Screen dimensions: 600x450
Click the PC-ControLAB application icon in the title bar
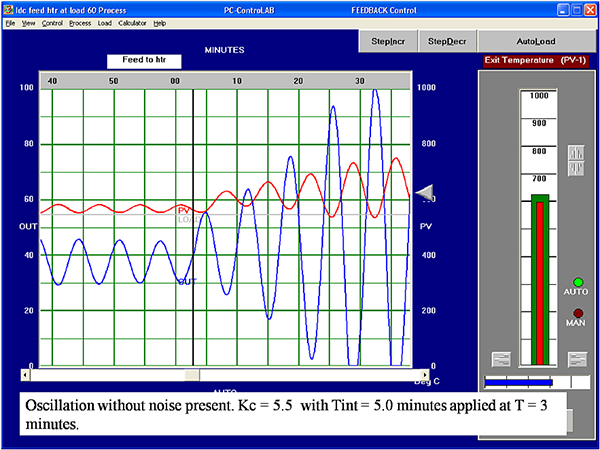tap(8, 10)
